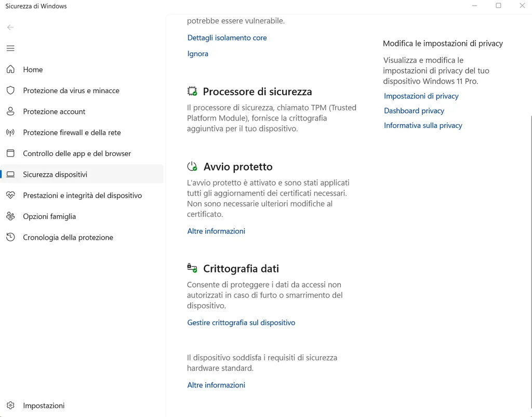Click the Ignora link
The width and height of the screenshot is (532, 417).
pyautogui.click(x=198, y=54)
